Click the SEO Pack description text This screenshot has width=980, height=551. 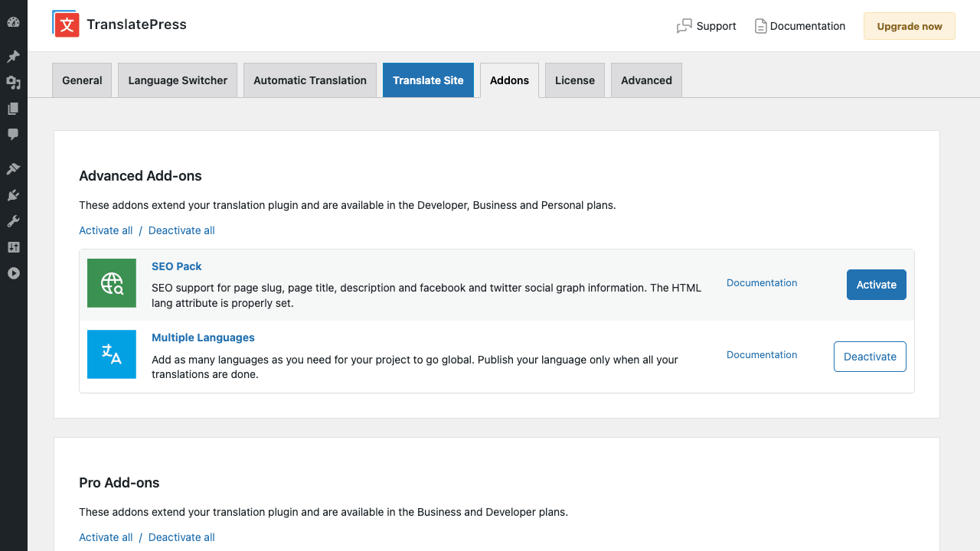[x=426, y=295]
